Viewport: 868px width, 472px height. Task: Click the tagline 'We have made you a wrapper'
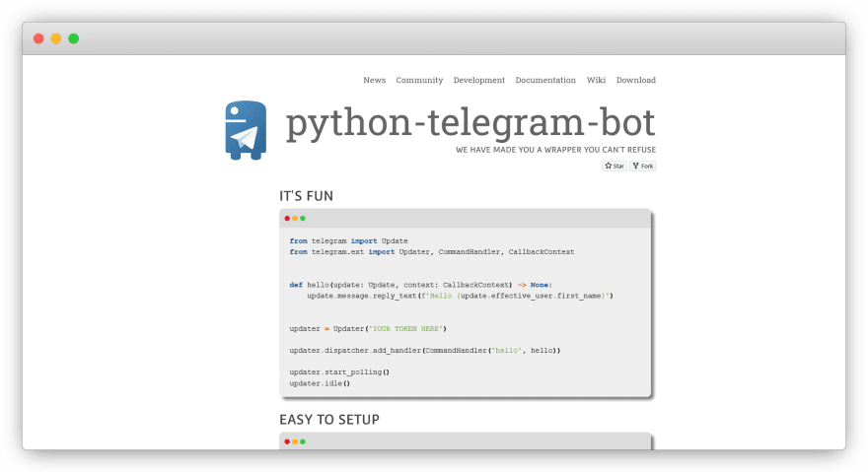(x=555, y=150)
